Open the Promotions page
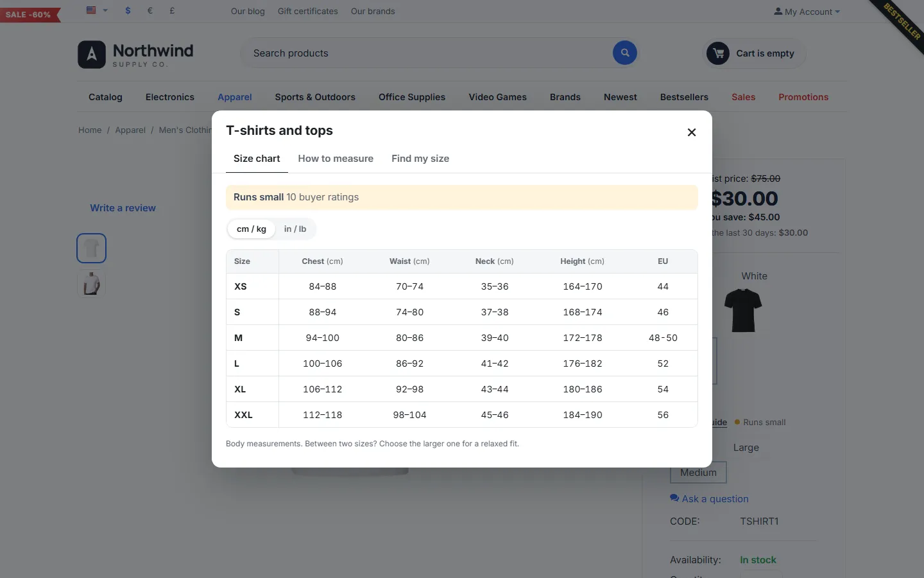Screen dimensions: 924x578 click(x=803, y=97)
